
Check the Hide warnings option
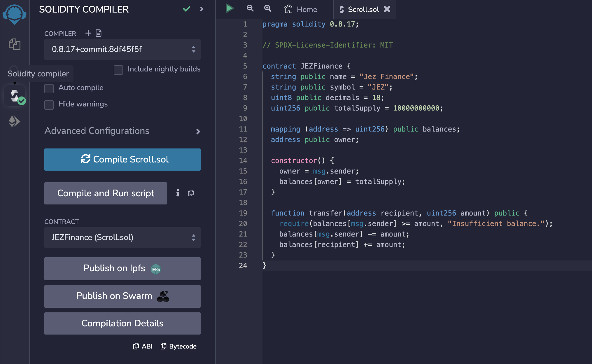[49, 105]
